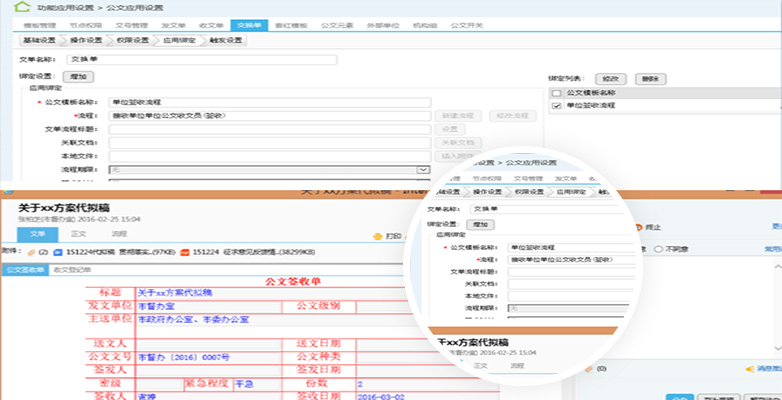The image size is (782, 400).
Task: Expand the 流程期限 dropdown
Action: click(424, 170)
